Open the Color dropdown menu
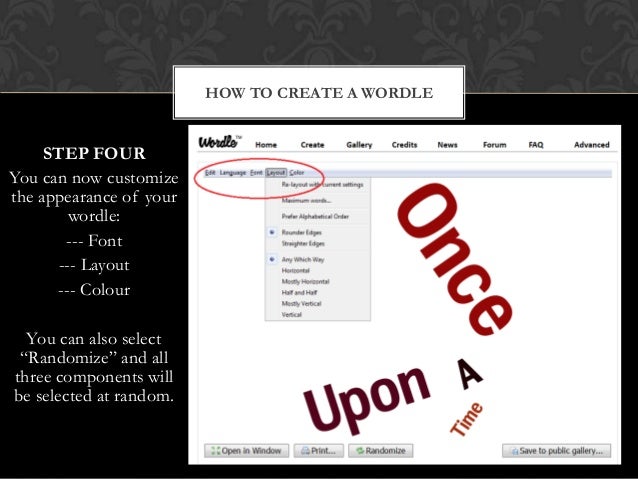The width and height of the screenshot is (638, 479). pos(297,173)
